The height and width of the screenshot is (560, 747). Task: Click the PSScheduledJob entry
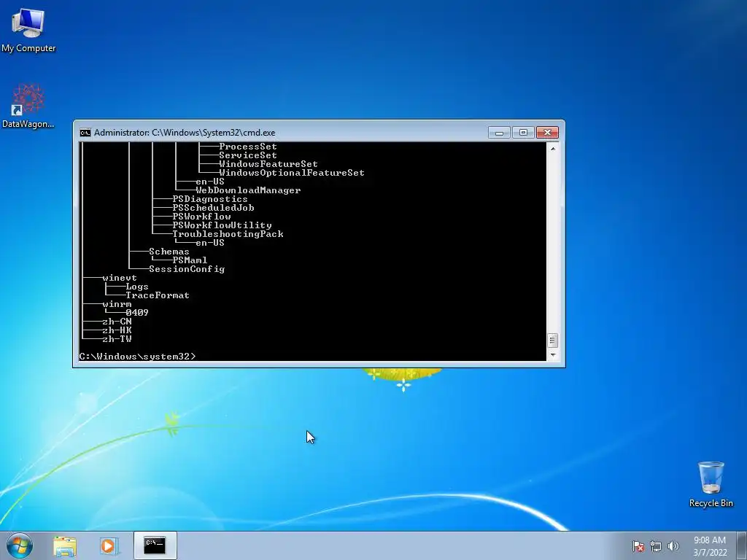213,208
